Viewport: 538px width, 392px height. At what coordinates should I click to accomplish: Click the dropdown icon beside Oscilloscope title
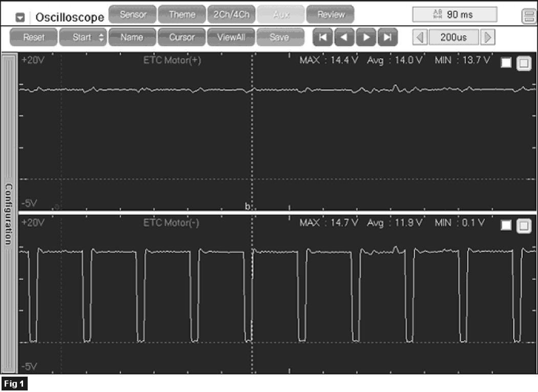tap(20, 17)
